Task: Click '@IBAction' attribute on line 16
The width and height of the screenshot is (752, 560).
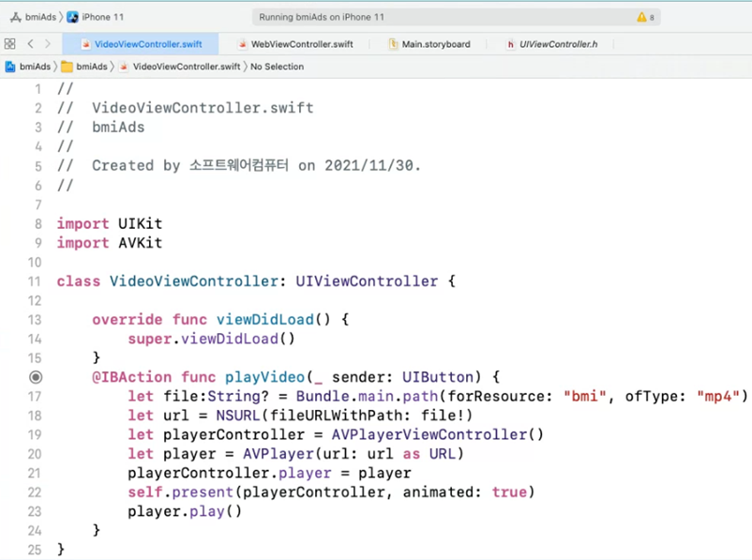Action: tap(131, 377)
